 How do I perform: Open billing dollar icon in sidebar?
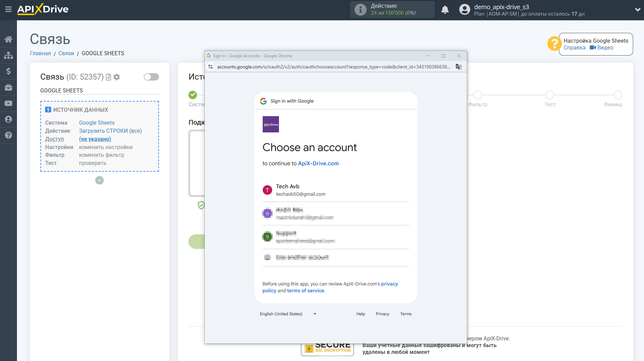(x=8, y=71)
